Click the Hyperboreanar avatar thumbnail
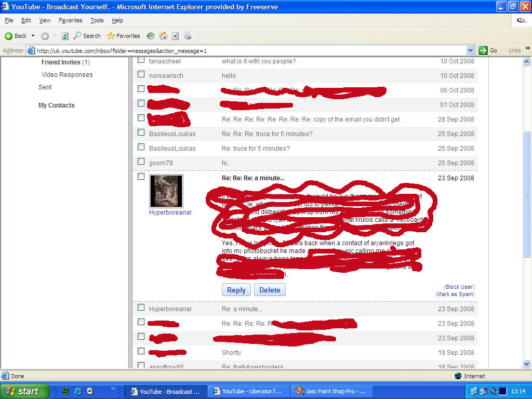 (x=166, y=191)
